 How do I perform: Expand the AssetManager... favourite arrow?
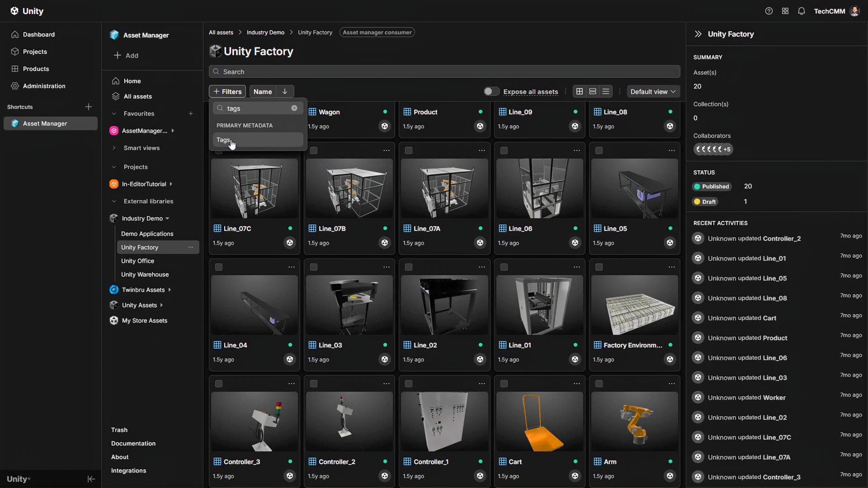(173, 131)
